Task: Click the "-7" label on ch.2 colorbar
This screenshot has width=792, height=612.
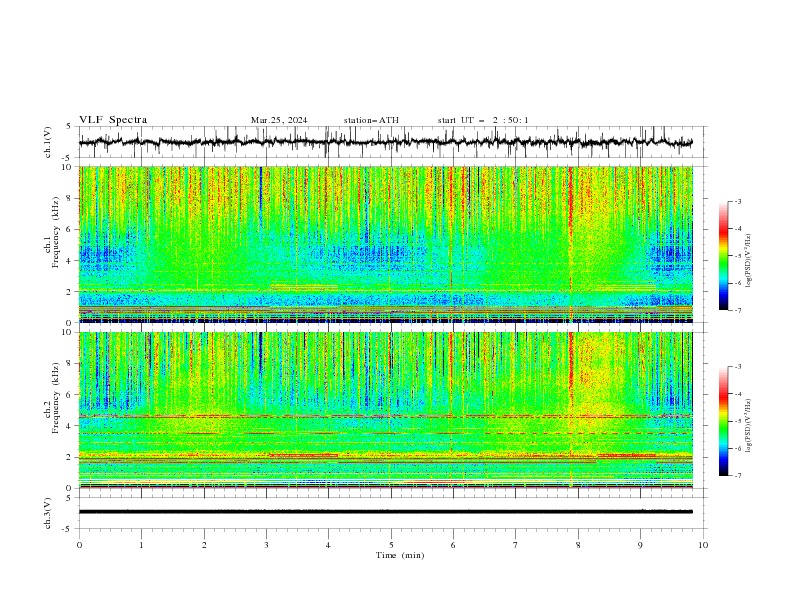Action: click(x=737, y=475)
